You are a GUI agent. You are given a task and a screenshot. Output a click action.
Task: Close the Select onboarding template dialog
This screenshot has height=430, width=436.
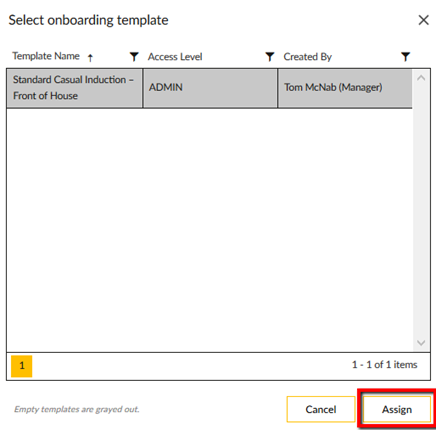coord(423,20)
